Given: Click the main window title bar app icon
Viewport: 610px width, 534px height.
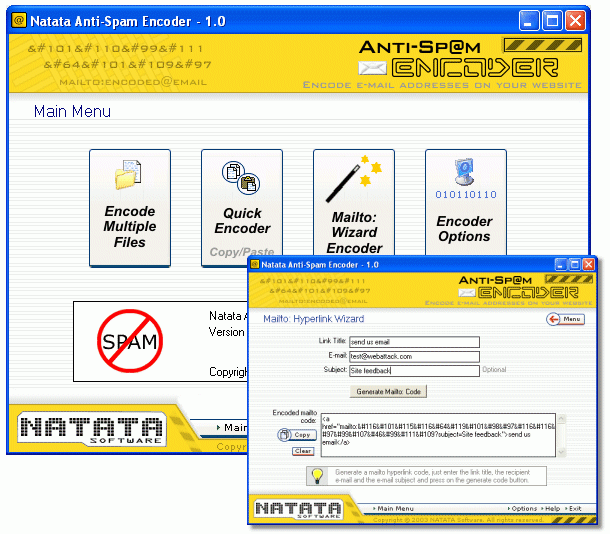Looking at the screenshot, I should pos(19,20).
